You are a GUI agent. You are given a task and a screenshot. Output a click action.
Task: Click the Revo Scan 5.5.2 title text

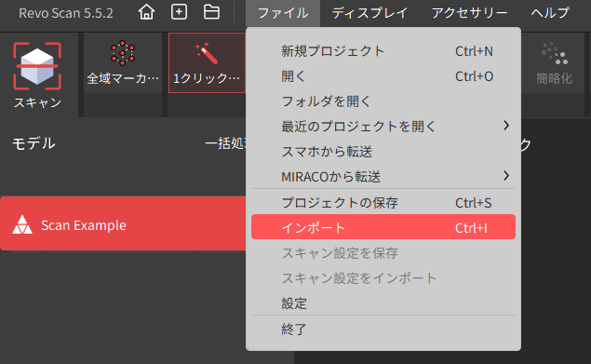point(66,13)
